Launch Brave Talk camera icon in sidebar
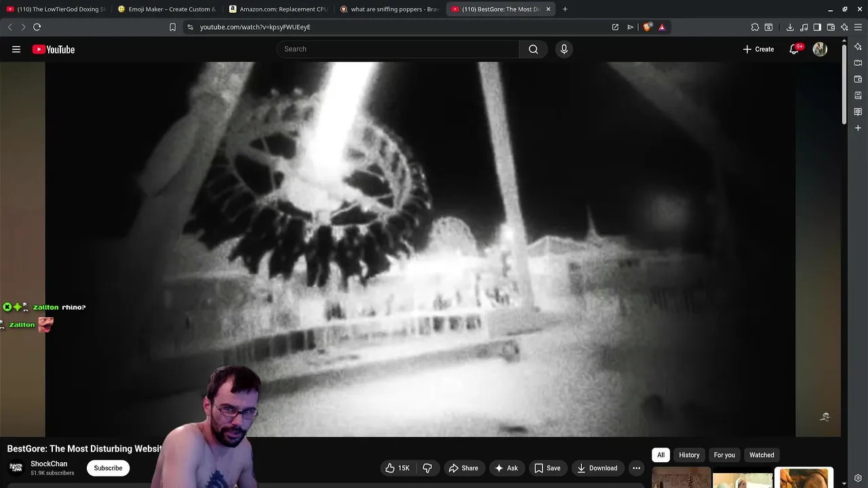Image resolution: width=868 pixels, height=488 pixels. 858,63
